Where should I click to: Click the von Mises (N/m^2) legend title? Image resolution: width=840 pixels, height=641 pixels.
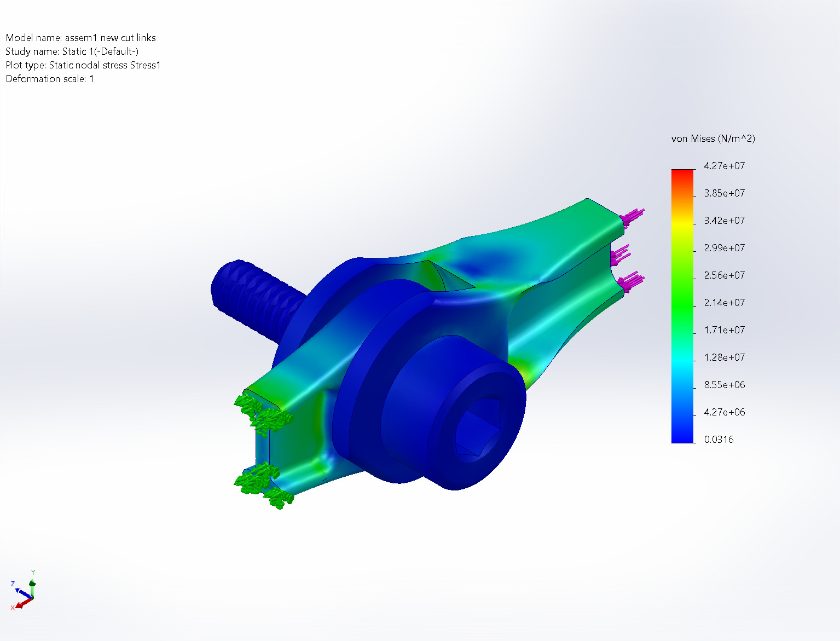712,138
